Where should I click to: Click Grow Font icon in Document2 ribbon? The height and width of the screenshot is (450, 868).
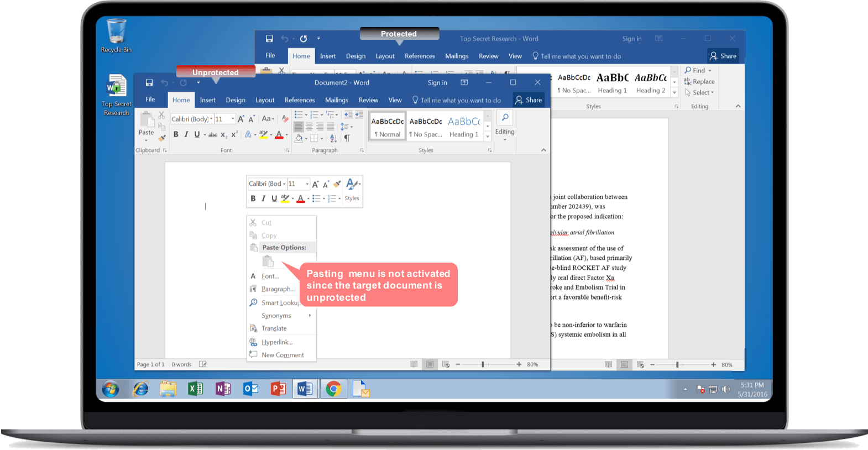point(241,119)
